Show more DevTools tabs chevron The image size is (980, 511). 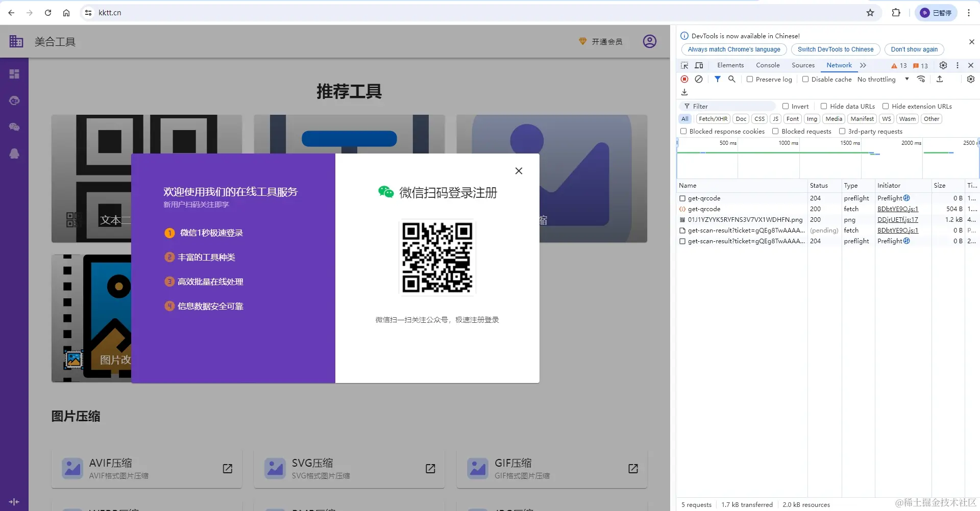pos(863,65)
